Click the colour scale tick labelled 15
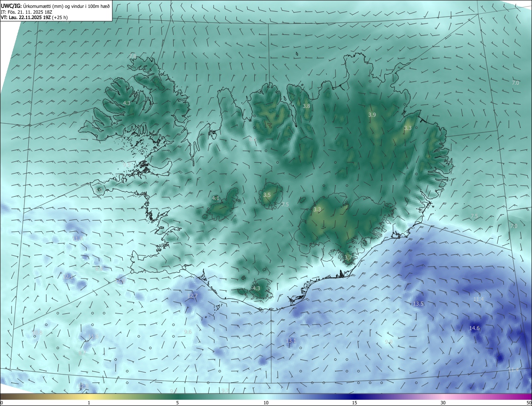Screen dimensions: 532x406 [x=355, y=403]
